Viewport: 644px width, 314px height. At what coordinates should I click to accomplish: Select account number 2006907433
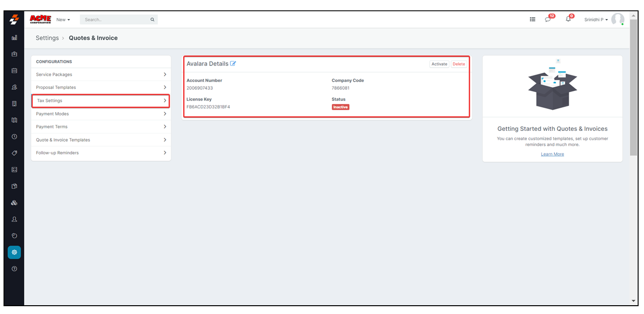pyautogui.click(x=200, y=88)
